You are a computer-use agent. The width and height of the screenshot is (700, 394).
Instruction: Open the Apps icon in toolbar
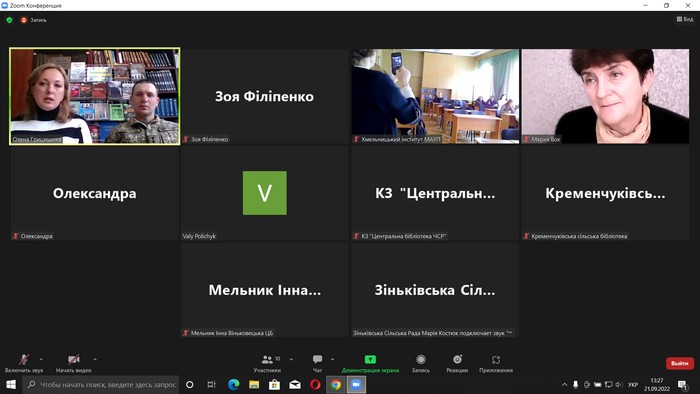[x=496, y=359]
